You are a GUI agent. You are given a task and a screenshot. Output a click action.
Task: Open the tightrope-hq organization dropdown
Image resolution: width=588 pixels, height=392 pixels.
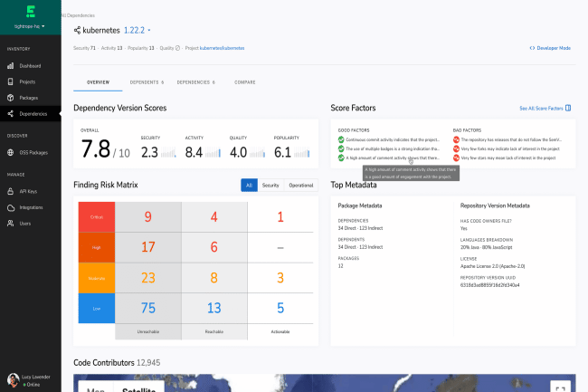(30, 26)
